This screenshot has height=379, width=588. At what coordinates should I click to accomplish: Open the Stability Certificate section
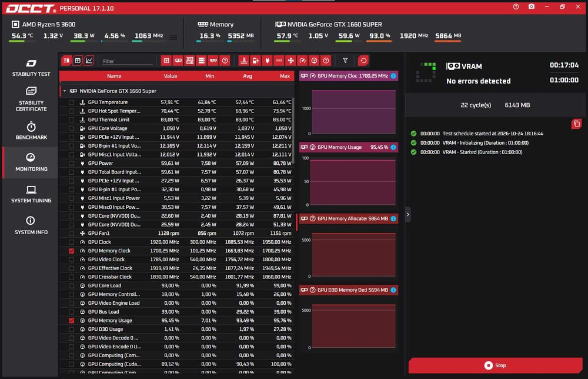pos(31,99)
